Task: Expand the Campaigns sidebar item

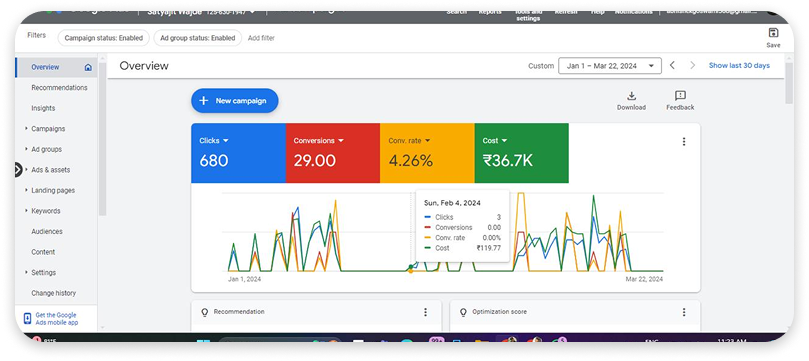Action: tap(48, 129)
